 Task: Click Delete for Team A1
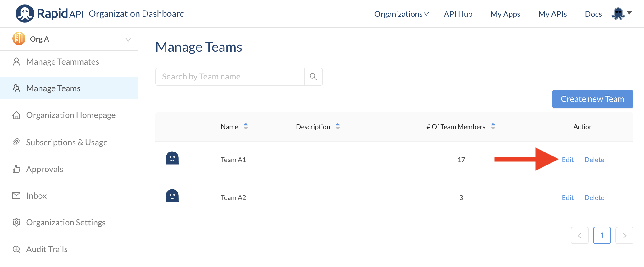point(594,160)
